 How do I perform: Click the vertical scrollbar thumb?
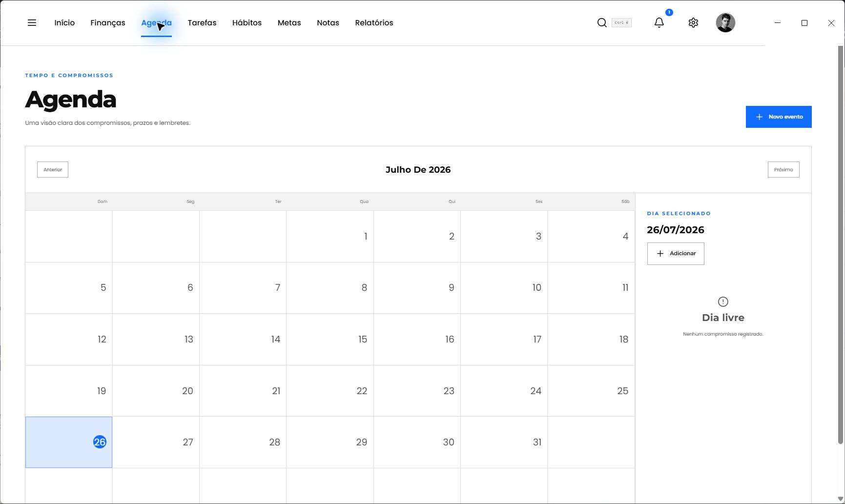(x=841, y=244)
